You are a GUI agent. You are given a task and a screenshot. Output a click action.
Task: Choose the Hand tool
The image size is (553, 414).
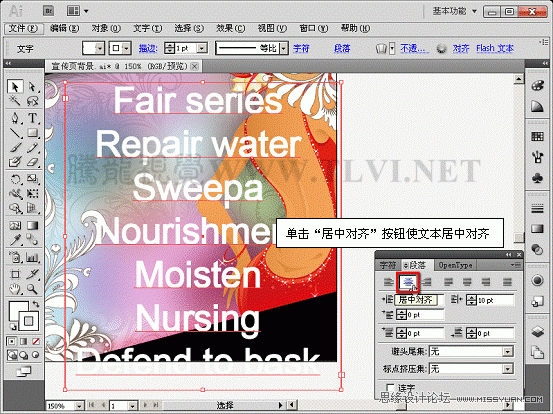(x=15, y=289)
